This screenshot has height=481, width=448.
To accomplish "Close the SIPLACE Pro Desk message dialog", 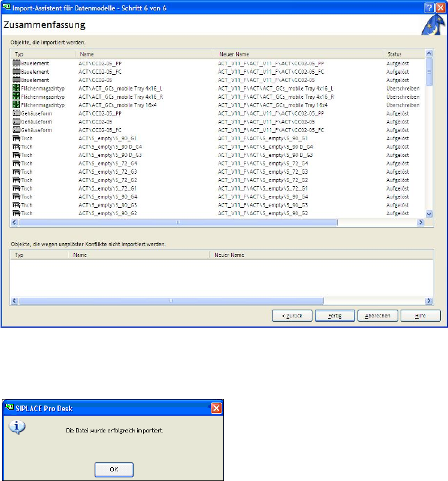I will 216,408.
